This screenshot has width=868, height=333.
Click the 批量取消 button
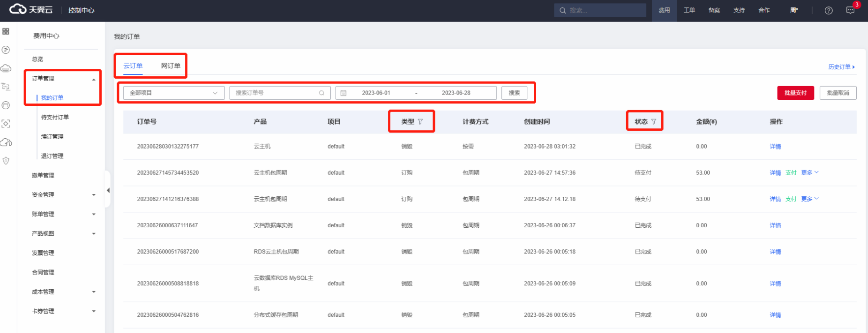pos(838,93)
